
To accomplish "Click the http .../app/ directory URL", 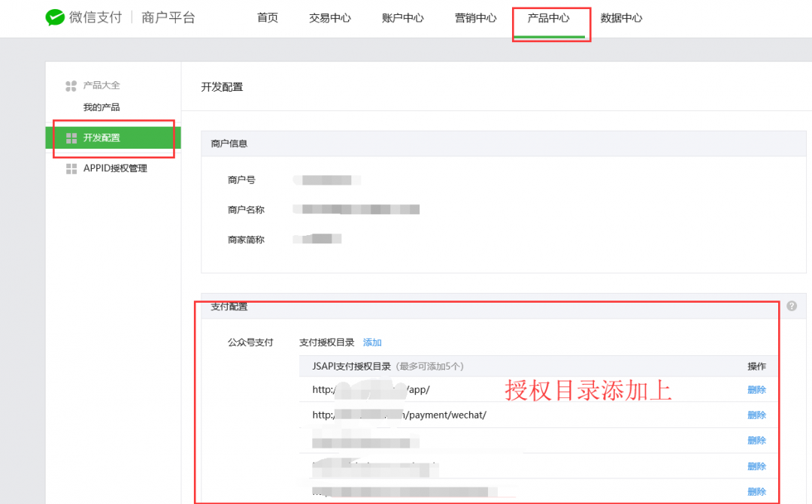I will tap(371, 390).
